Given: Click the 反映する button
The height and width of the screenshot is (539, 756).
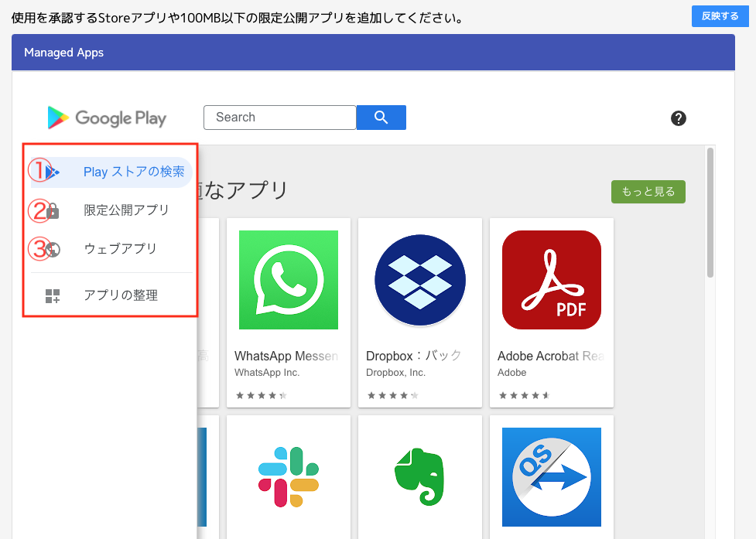Looking at the screenshot, I should 720,16.
